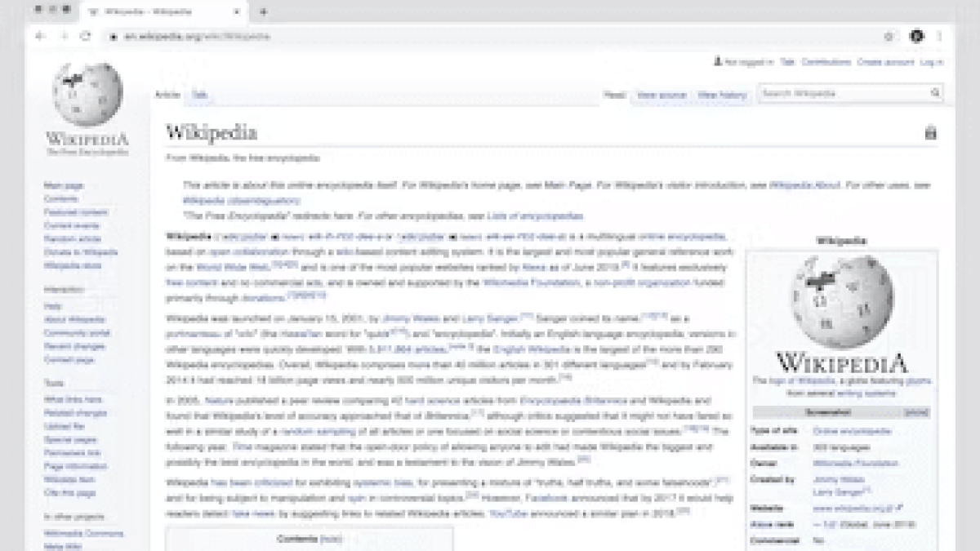Open Current events in sidebar

tap(71, 225)
